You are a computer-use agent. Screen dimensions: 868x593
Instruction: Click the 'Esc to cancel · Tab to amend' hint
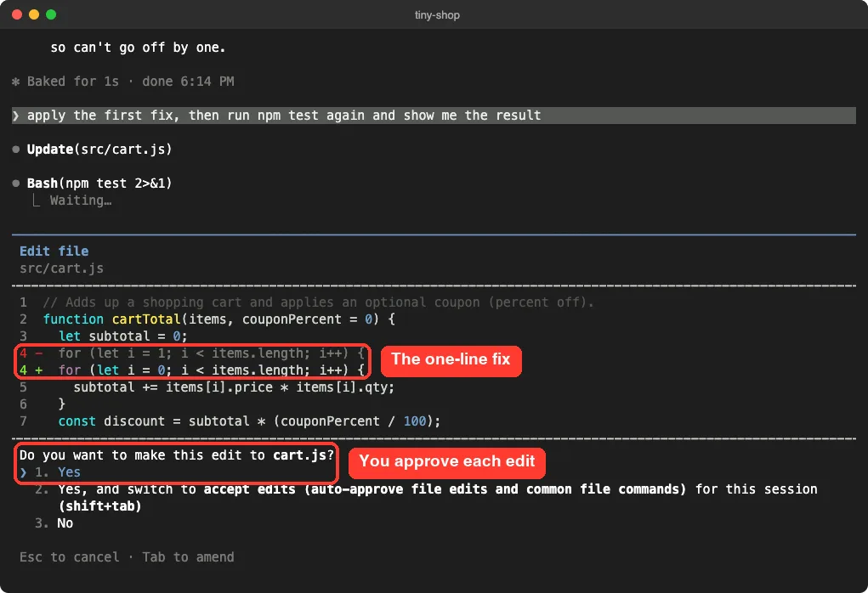click(x=127, y=556)
